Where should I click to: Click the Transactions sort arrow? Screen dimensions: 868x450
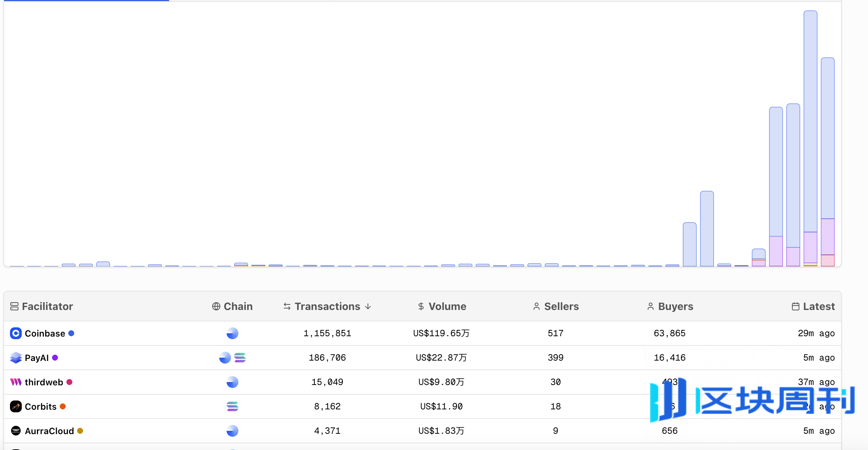(368, 306)
